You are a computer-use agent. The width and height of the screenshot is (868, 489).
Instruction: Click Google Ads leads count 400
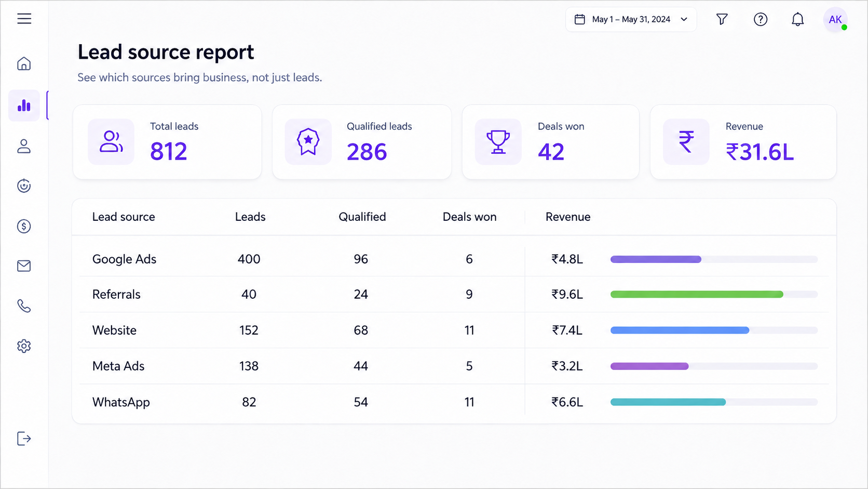coord(249,259)
